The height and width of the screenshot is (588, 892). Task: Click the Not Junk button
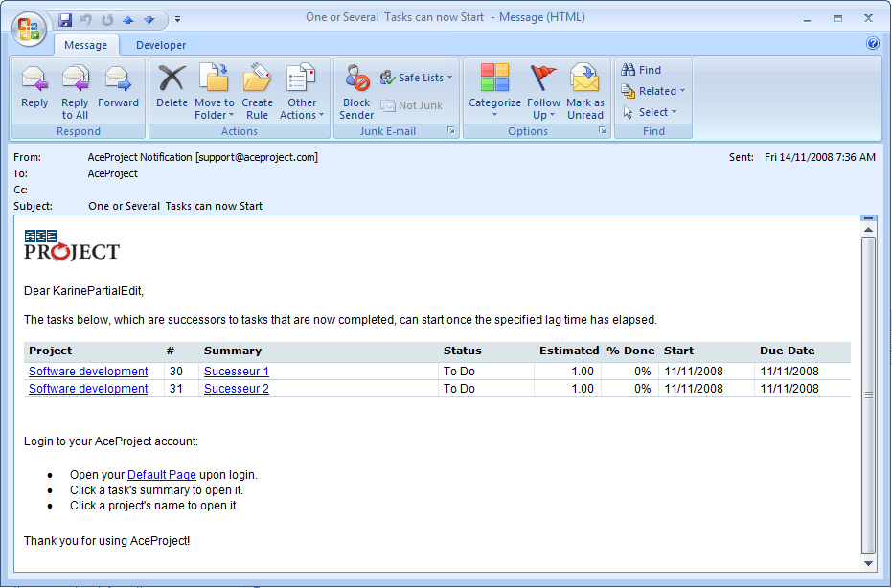point(412,105)
